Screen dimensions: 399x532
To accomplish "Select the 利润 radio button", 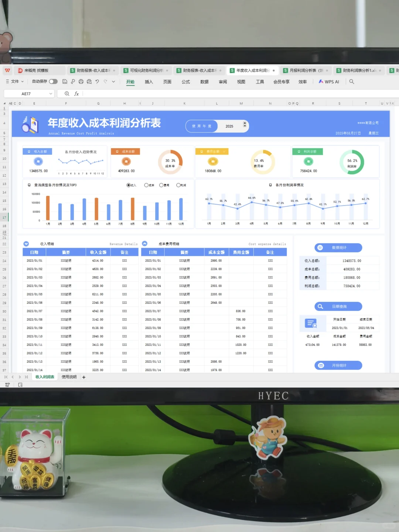I will 178,185.
